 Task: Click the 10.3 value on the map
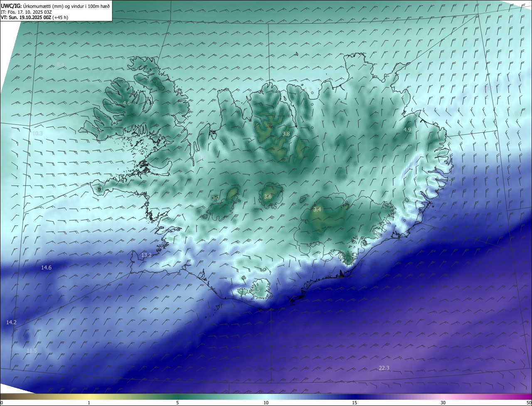tap(37, 133)
